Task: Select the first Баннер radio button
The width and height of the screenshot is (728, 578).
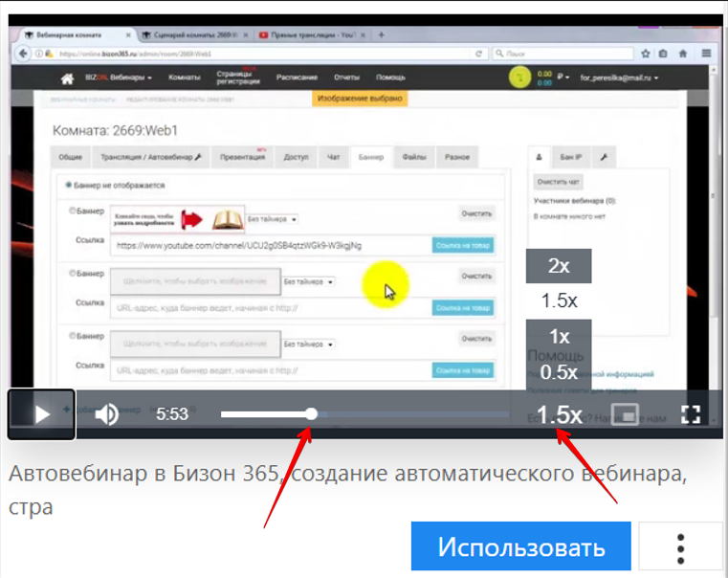Action: (x=74, y=211)
